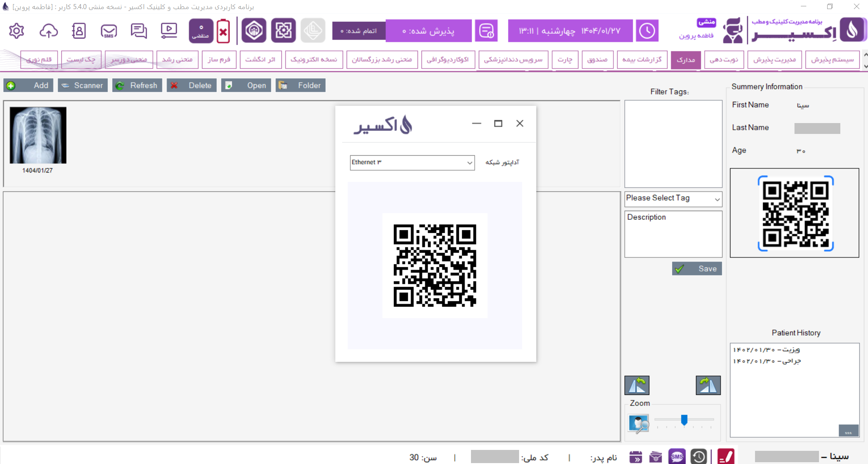Click the zoom magnifier icon

click(x=639, y=424)
